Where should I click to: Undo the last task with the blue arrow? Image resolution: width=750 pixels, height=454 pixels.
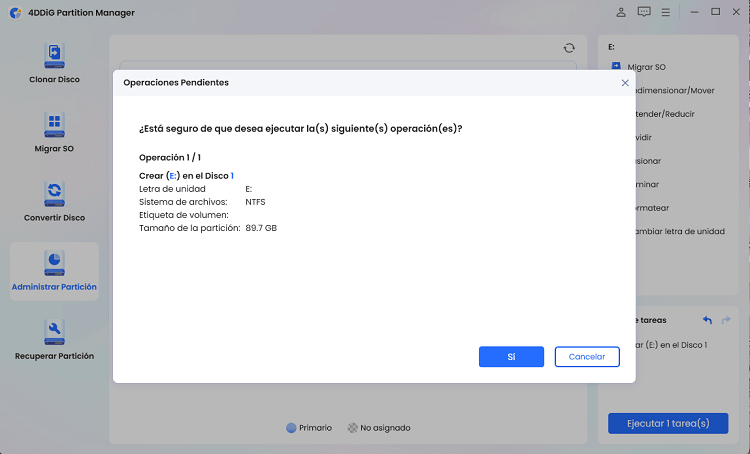pos(707,320)
